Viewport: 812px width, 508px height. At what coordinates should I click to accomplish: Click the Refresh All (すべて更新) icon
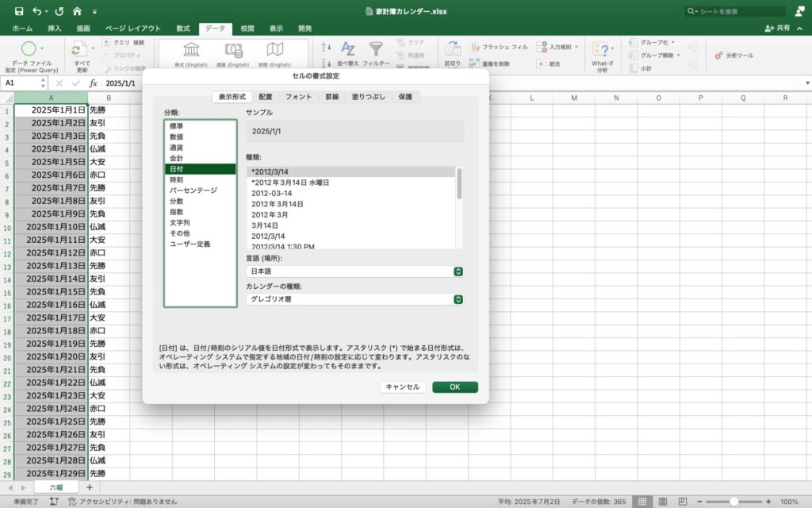pyautogui.click(x=79, y=50)
